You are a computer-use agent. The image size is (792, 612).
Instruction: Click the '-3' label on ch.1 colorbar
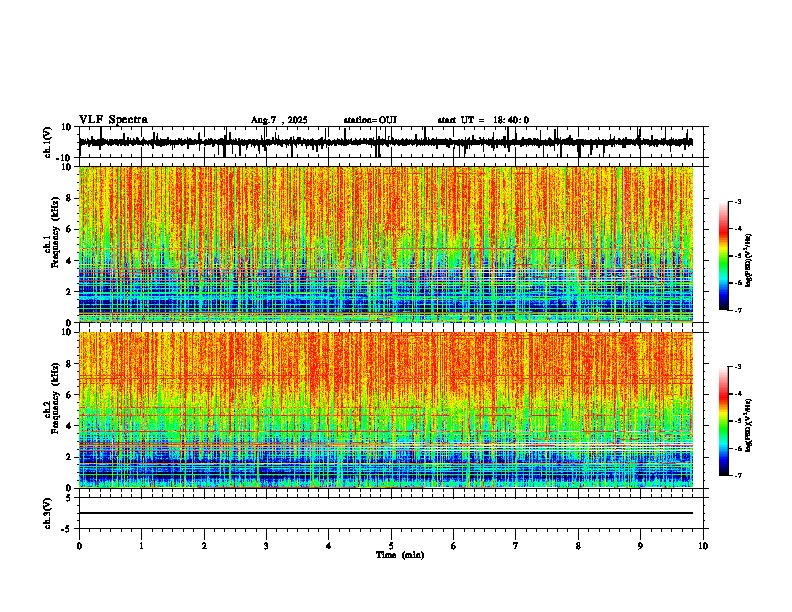738,202
